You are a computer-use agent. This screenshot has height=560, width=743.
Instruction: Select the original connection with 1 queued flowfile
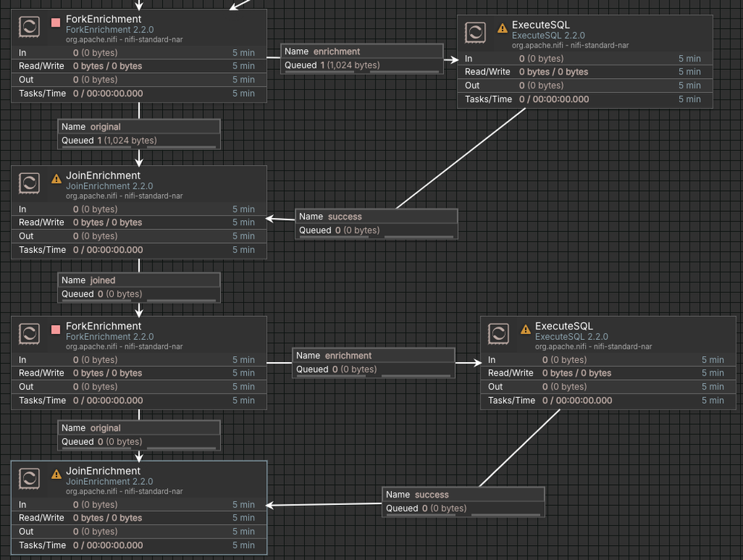(x=139, y=134)
